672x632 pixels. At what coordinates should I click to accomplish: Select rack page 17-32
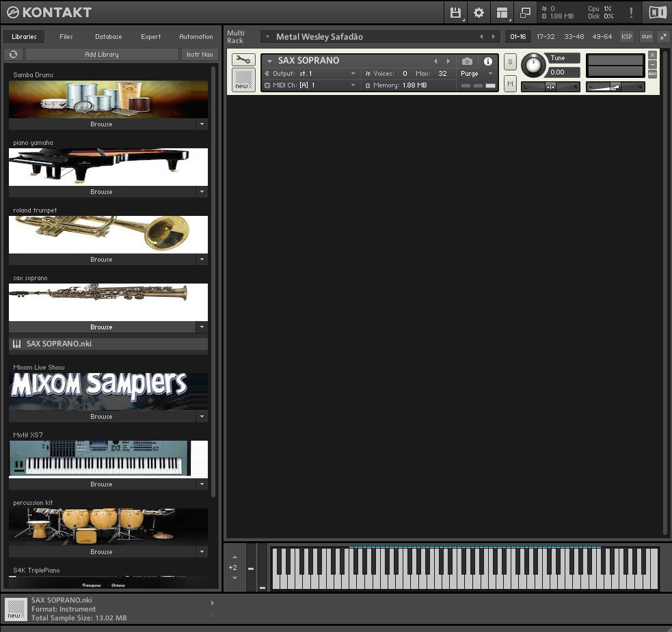pyautogui.click(x=546, y=37)
